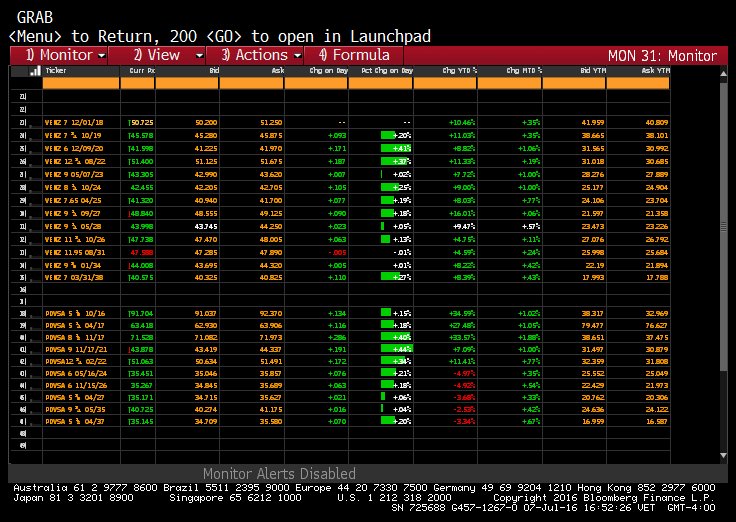Screen dimensions: 736x522
Task: Click the orange filter field under Bid
Action: click(187, 84)
